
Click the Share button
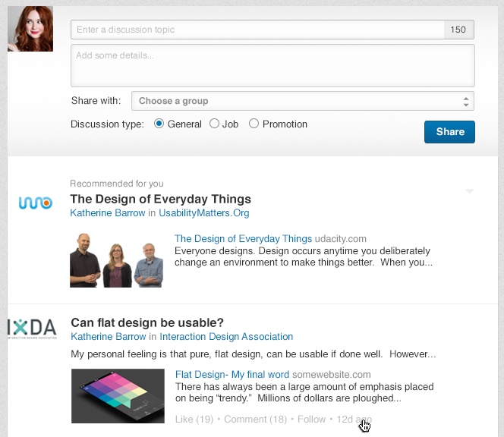pyautogui.click(x=449, y=131)
